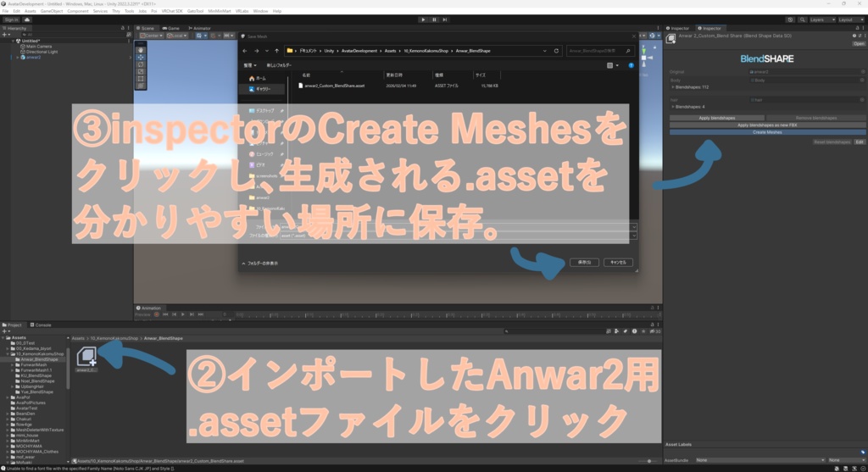The height and width of the screenshot is (472, 868).
Task: Toggle Preview in Animation window
Action: pos(142,314)
